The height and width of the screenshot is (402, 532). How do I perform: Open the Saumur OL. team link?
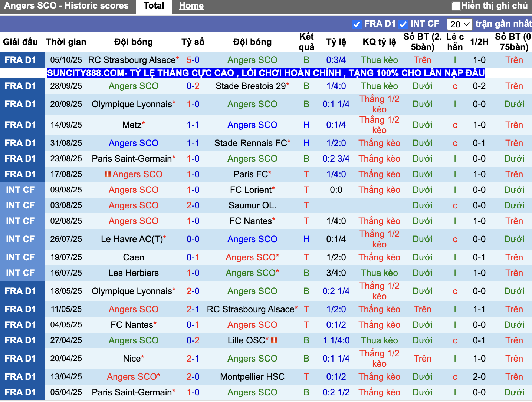click(x=252, y=205)
